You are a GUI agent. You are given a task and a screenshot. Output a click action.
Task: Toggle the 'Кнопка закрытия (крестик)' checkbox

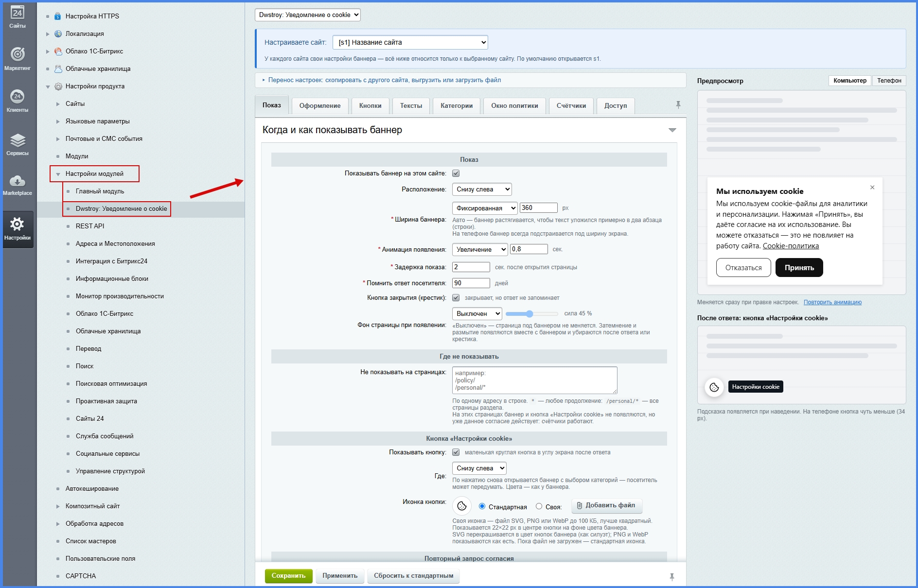[x=456, y=298]
